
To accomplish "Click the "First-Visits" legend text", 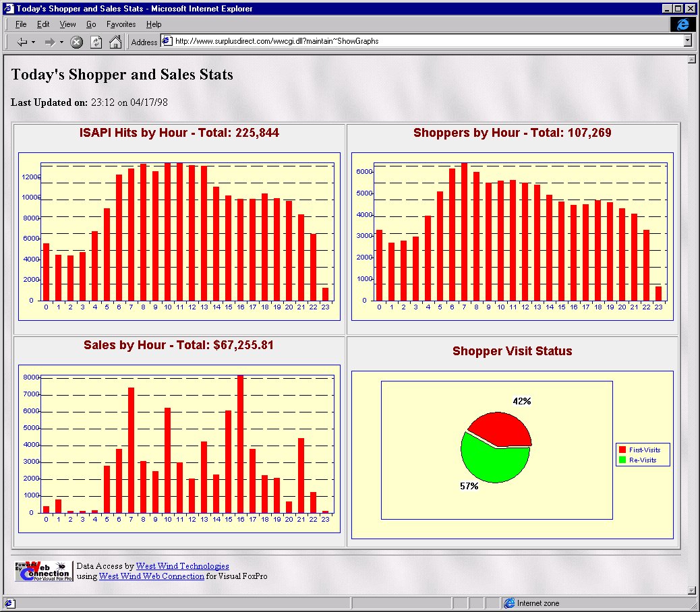I will 645,450.
